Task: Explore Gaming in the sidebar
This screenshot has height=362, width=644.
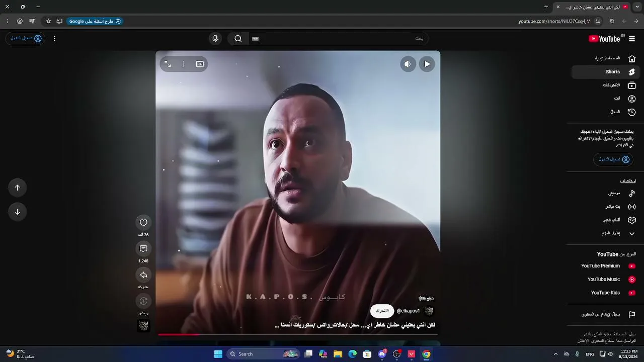Action: pos(605,220)
